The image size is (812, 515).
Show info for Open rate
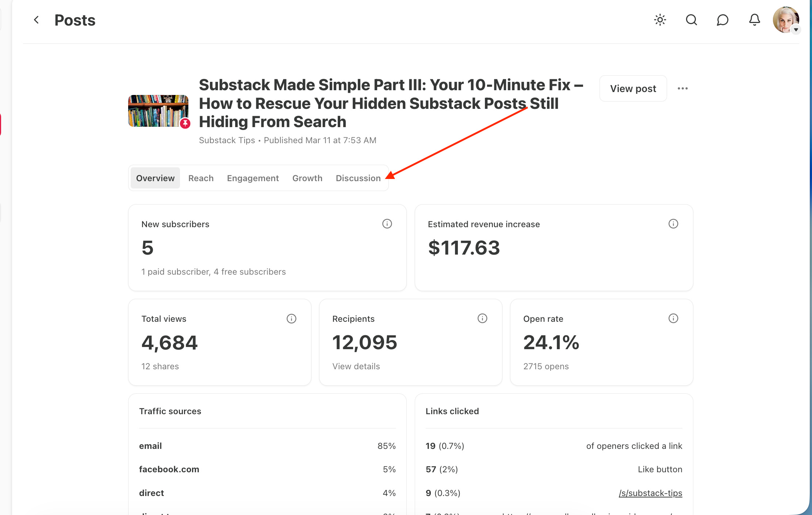coord(673,318)
